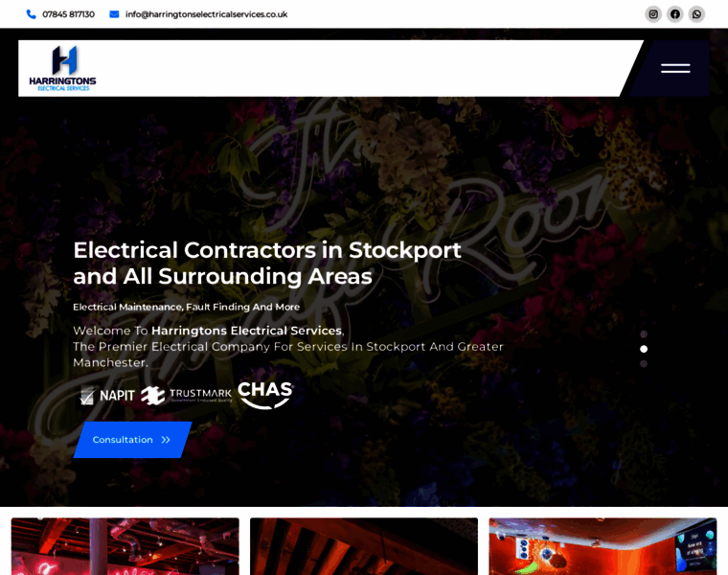Click the NAPIT accreditation logo

(107, 395)
